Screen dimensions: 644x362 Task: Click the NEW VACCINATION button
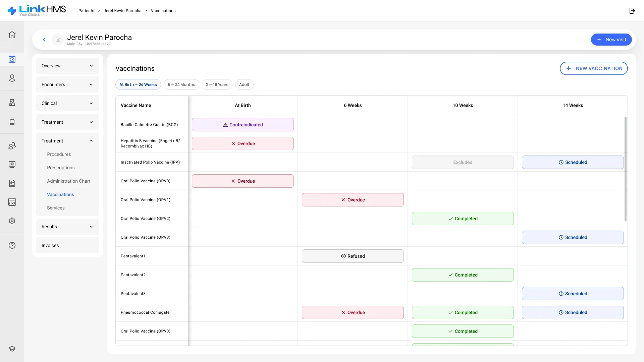pyautogui.click(x=594, y=68)
